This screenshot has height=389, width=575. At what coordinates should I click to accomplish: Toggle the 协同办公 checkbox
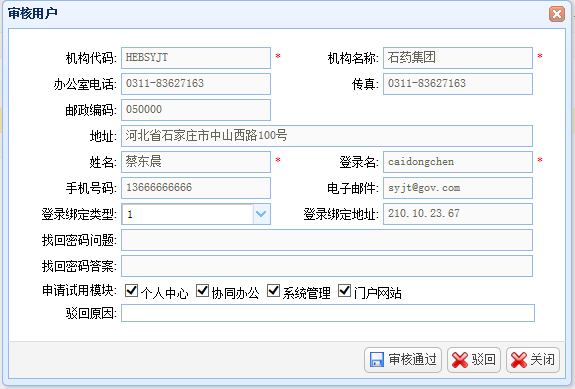click(x=202, y=290)
